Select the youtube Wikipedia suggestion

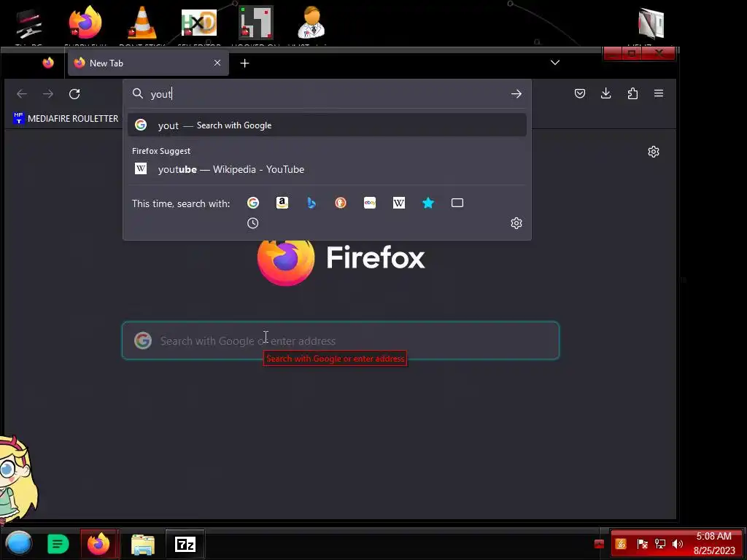point(327,169)
